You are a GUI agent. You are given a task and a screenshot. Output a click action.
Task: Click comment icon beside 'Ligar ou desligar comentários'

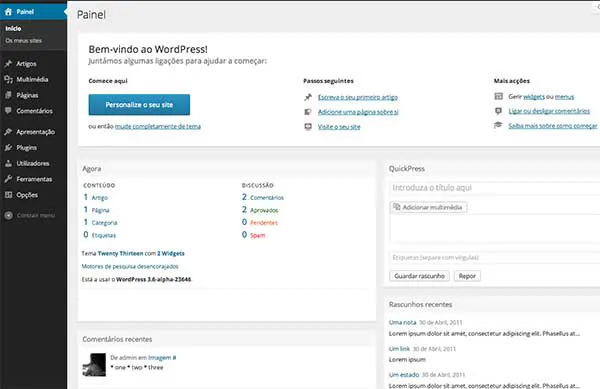(498, 111)
